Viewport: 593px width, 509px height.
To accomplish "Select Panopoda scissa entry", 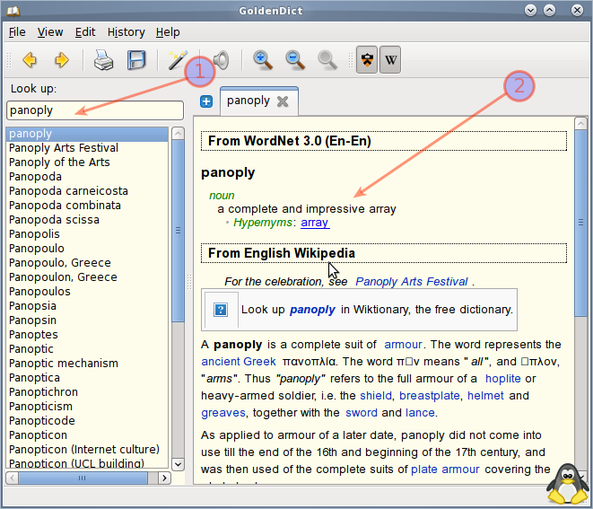I will [87, 220].
